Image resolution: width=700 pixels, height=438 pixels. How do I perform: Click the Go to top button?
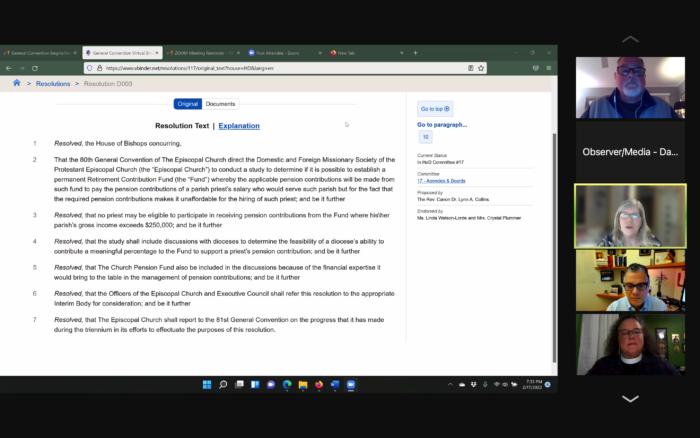point(435,108)
